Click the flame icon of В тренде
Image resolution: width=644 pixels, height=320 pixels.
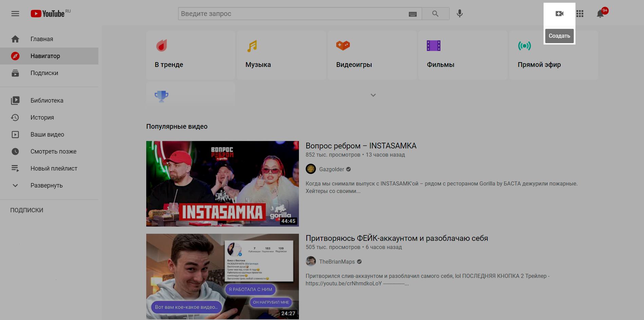tap(162, 46)
